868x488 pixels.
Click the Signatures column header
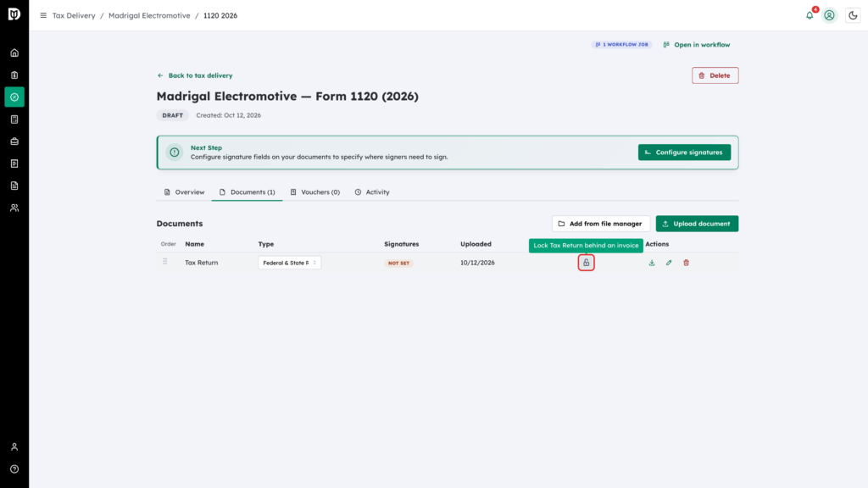pos(401,244)
